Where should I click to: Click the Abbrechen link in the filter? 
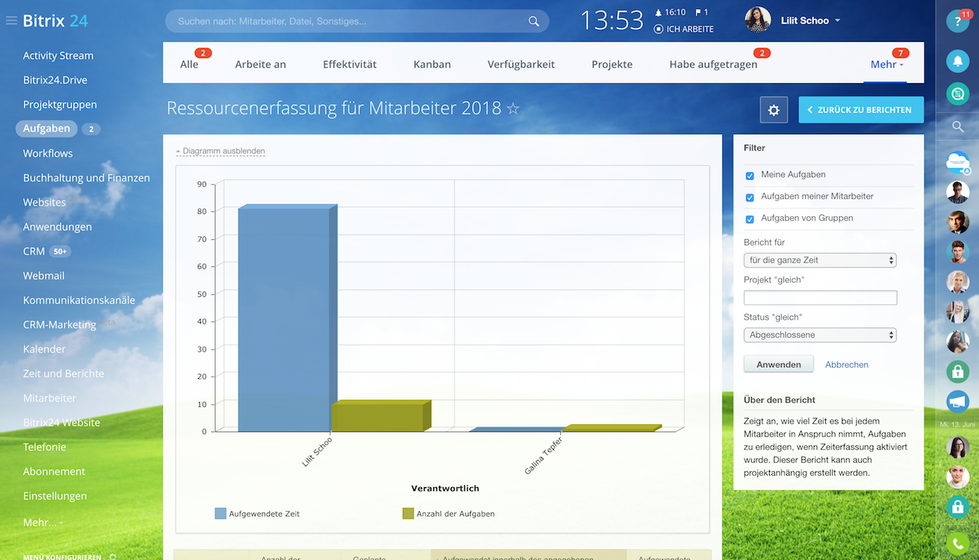coord(847,364)
